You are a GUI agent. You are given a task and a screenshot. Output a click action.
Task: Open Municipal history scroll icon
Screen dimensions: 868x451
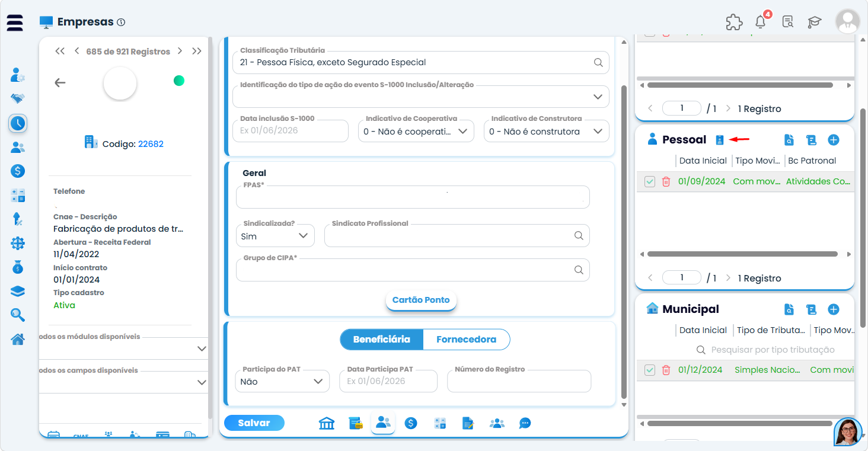tap(811, 309)
